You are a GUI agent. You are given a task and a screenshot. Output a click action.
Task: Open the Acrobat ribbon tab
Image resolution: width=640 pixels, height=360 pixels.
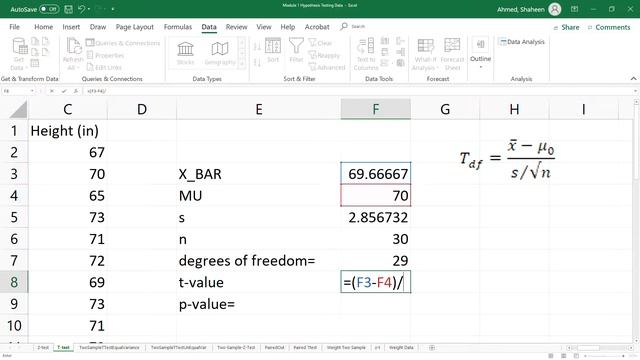click(x=317, y=27)
